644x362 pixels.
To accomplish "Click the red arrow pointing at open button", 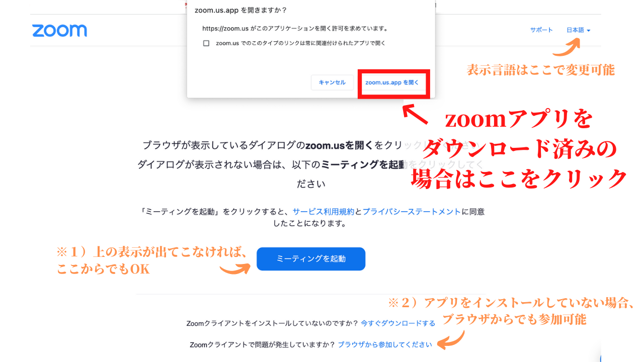I will (416, 113).
